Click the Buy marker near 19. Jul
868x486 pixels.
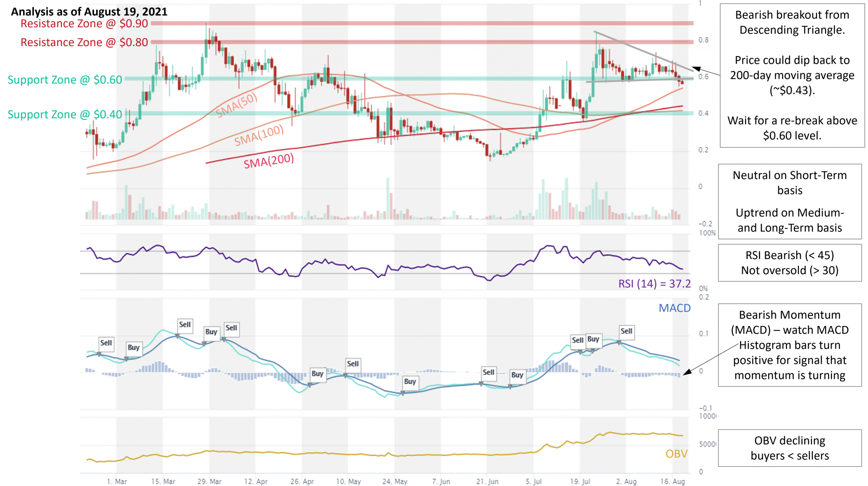point(593,339)
